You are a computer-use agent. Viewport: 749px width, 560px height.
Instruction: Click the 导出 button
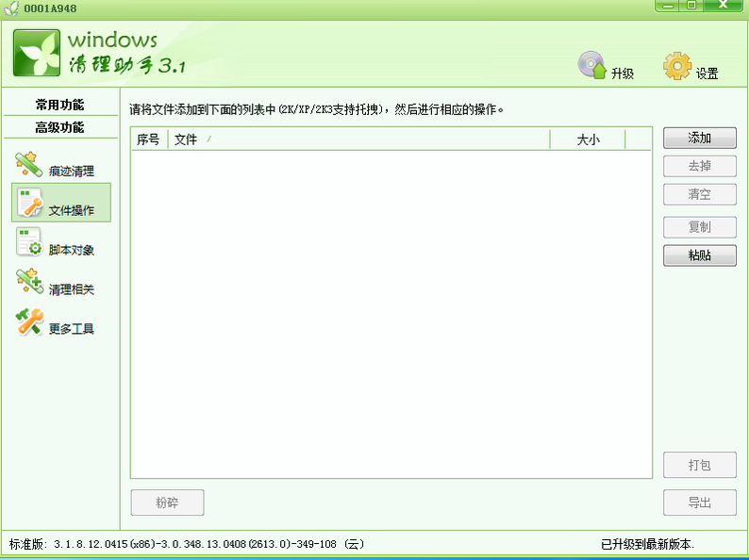(700, 502)
